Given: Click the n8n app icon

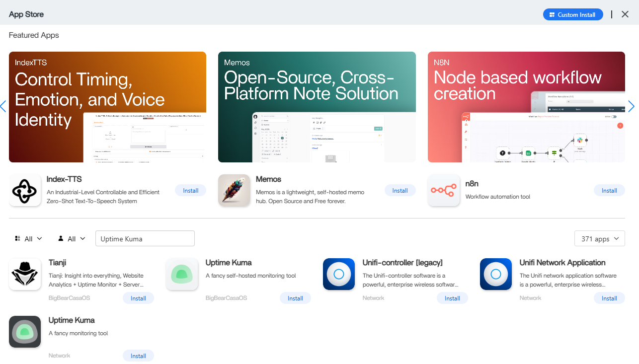Looking at the screenshot, I should (x=444, y=190).
